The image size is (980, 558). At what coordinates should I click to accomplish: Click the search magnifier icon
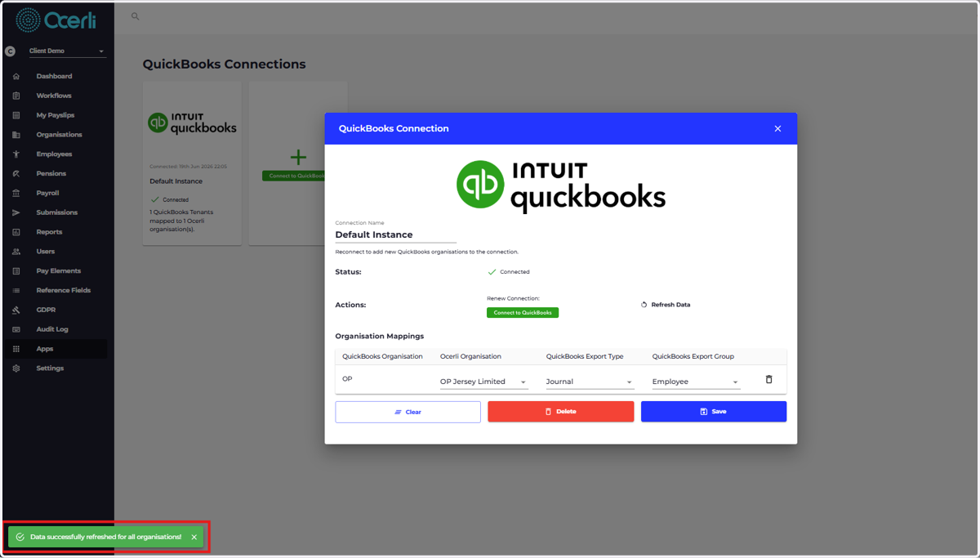tap(136, 16)
